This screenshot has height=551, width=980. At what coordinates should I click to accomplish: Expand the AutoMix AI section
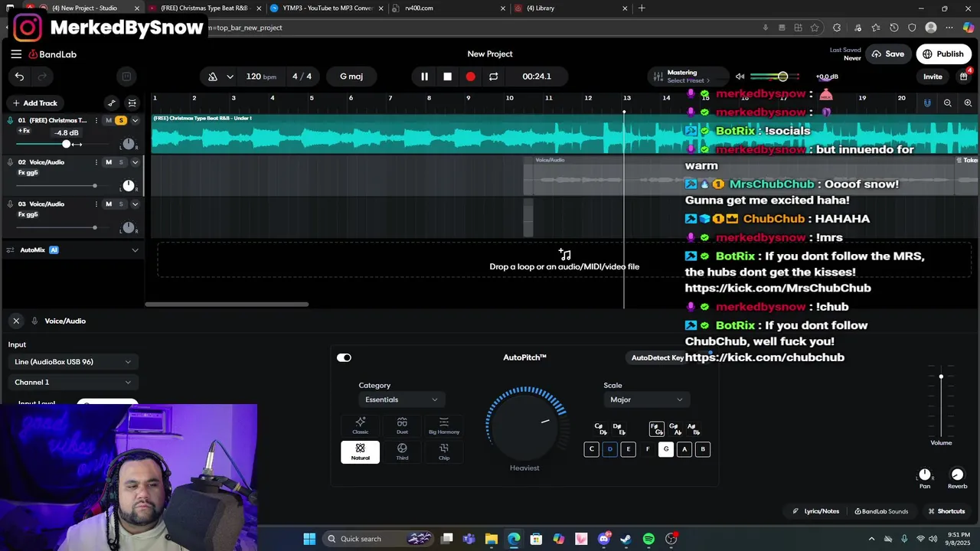click(x=135, y=250)
